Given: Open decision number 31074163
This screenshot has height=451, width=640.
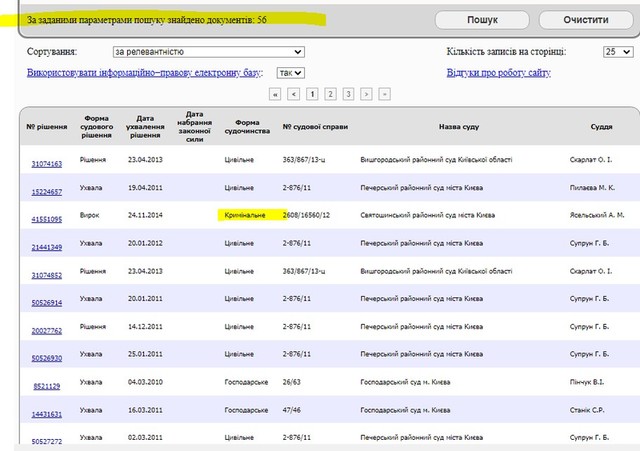Looking at the screenshot, I should pyautogui.click(x=47, y=163).
